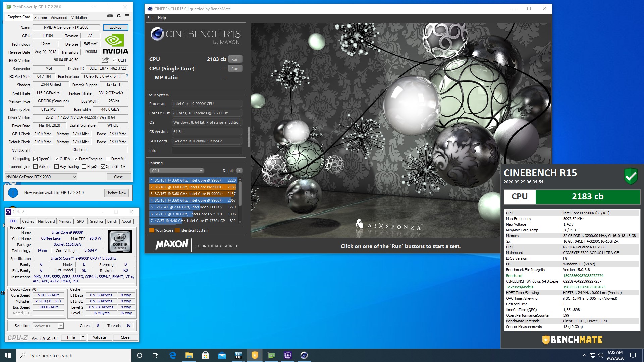The height and width of the screenshot is (362, 644).
Task: Click the CPU-Z Tools button
Action: pos(71,337)
